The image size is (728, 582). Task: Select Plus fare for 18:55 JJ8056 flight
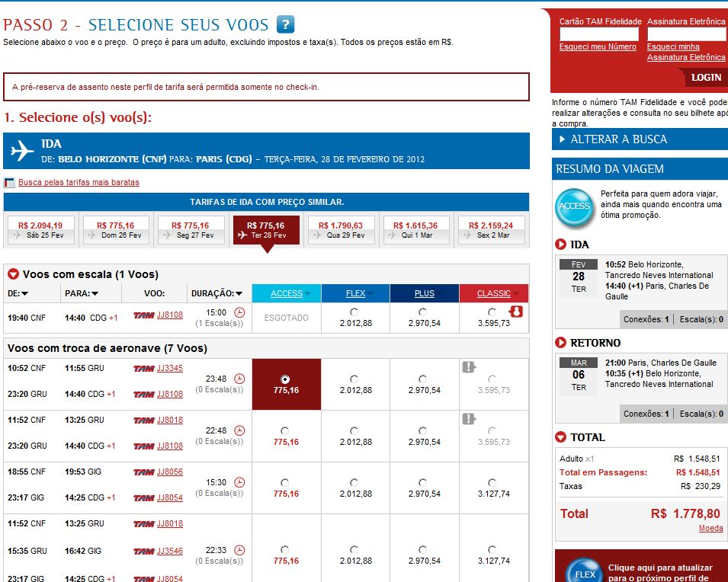point(422,483)
